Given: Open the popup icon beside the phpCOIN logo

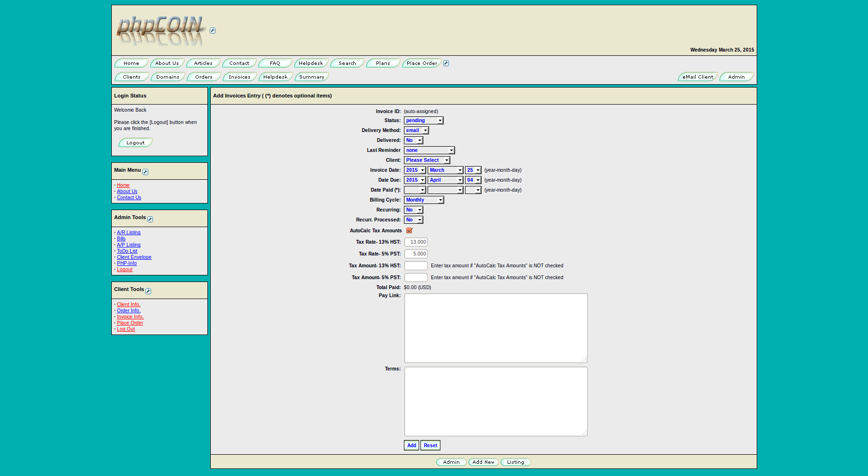Looking at the screenshot, I should [213, 30].
